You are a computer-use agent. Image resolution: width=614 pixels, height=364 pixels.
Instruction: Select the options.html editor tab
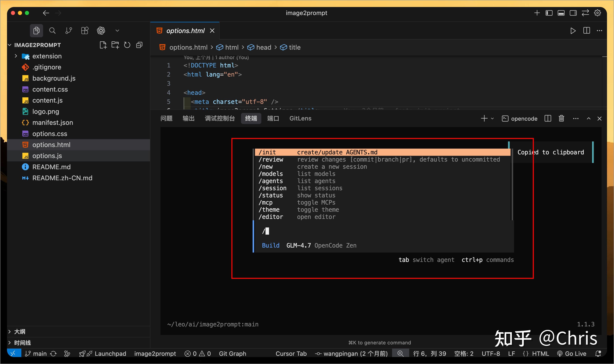[185, 31]
